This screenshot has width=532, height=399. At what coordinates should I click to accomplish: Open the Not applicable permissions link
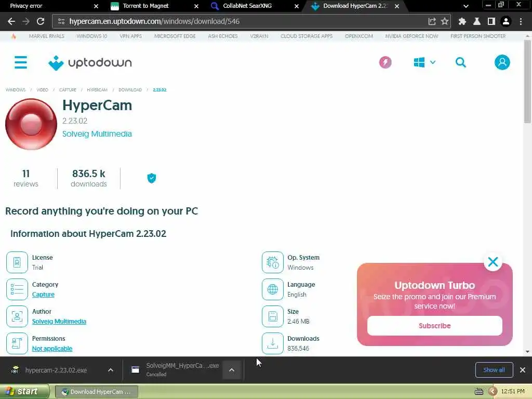pyautogui.click(x=52, y=349)
